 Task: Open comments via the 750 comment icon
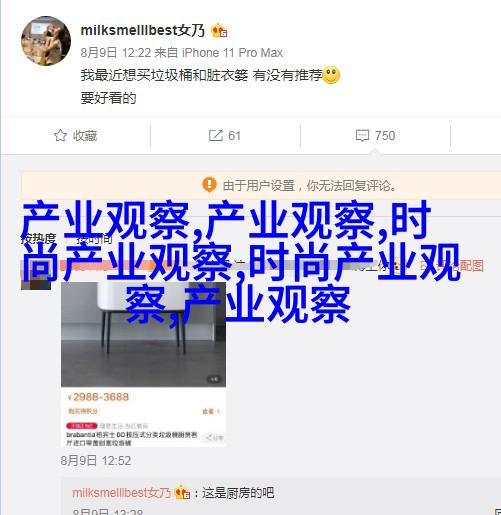coord(362,136)
